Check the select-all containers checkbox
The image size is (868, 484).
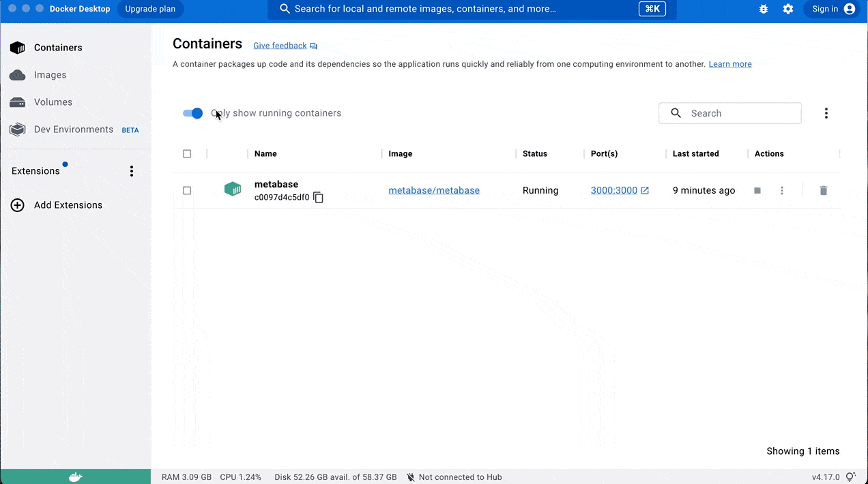pyautogui.click(x=187, y=154)
